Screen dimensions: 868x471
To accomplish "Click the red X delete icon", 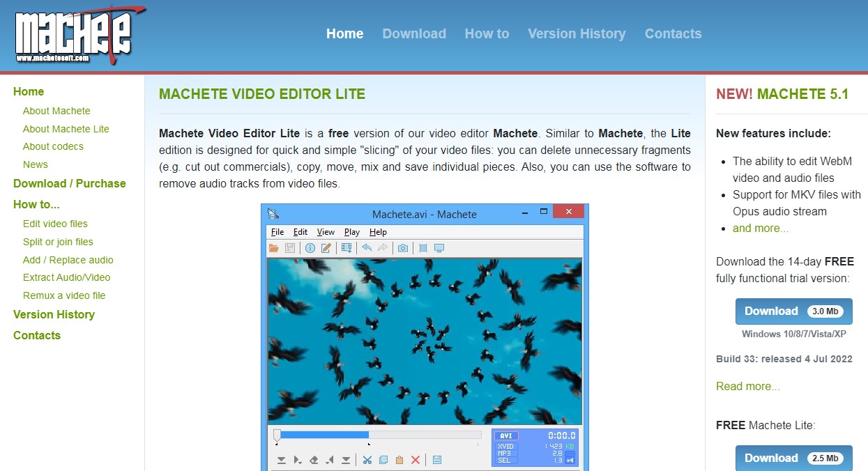I will (416, 460).
